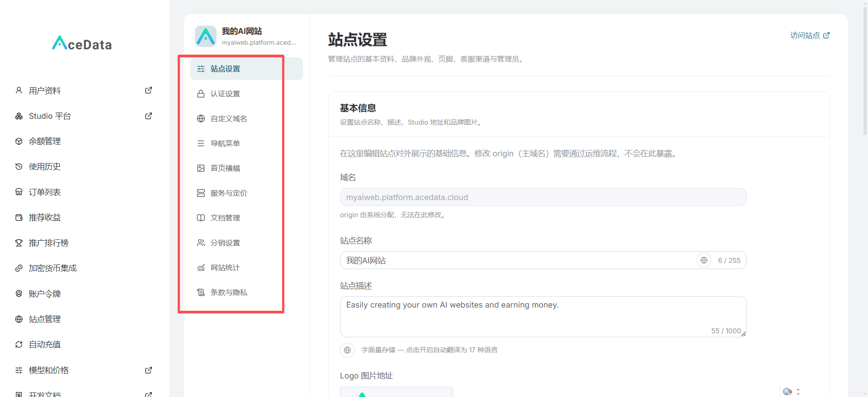Click the disabled 域名 input field
Viewport: 868px width, 397px height.
(543, 197)
